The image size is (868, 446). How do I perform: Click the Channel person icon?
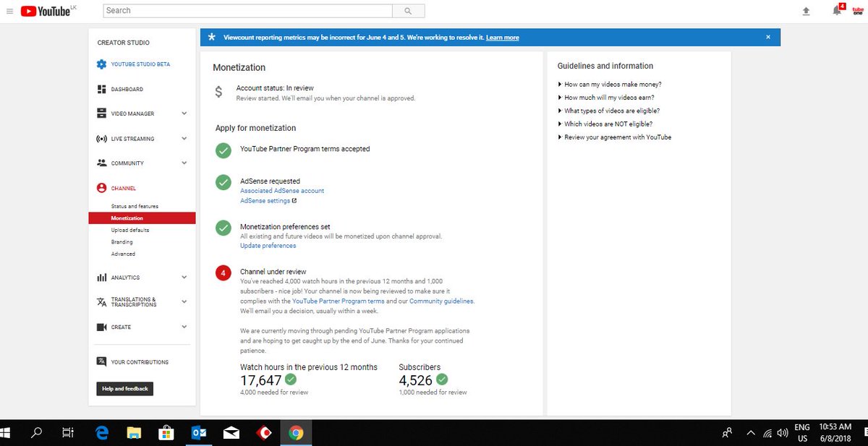(x=101, y=188)
